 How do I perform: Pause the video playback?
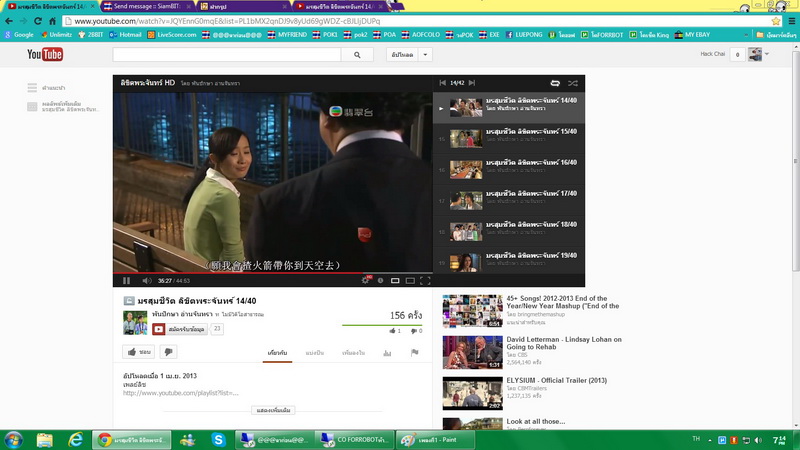(127, 281)
